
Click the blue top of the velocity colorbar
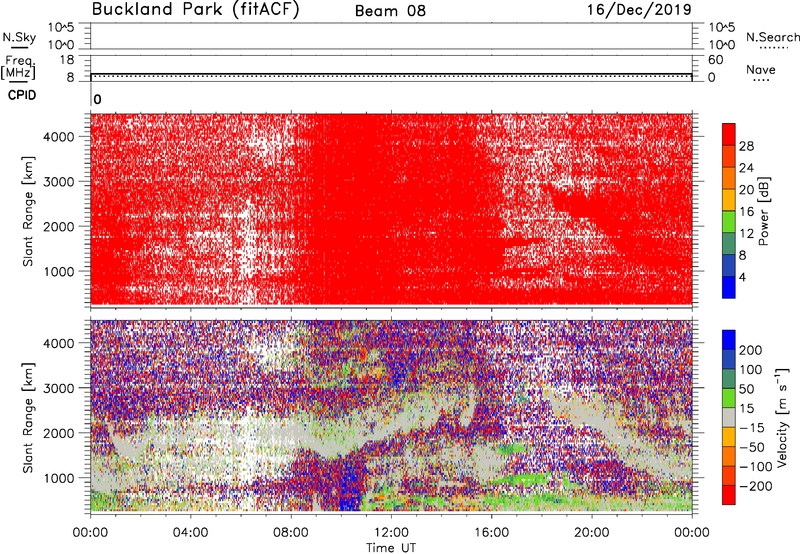pyautogui.click(x=729, y=340)
